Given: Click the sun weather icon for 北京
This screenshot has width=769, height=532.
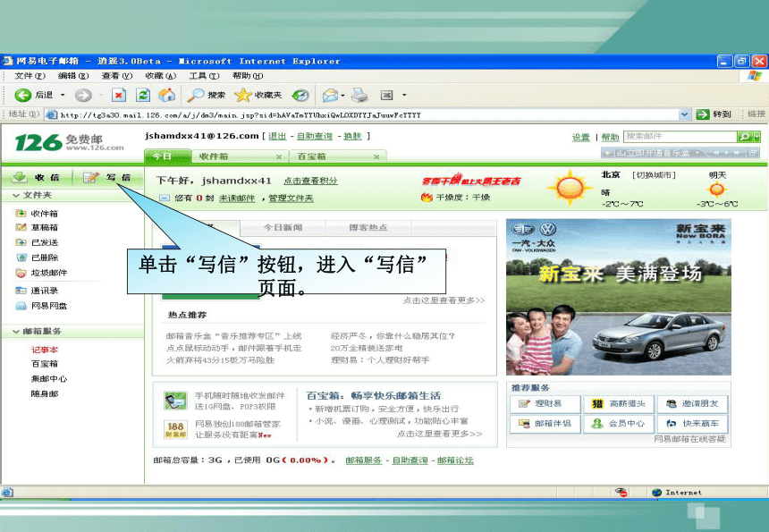Looking at the screenshot, I should (x=570, y=189).
